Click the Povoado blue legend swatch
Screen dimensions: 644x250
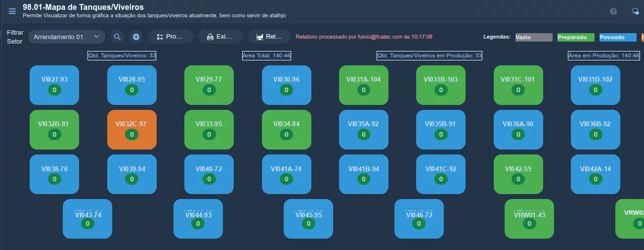(618, 37)
